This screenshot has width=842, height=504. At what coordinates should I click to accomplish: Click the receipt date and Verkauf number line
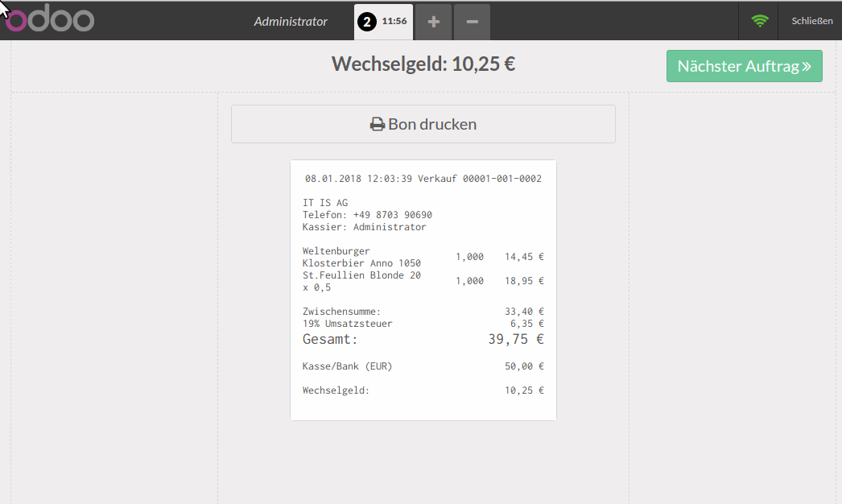point(423,179)
